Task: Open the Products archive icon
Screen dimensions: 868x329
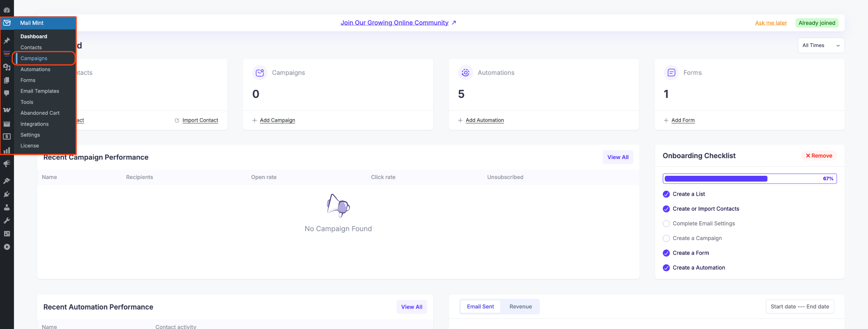Action: (x=7, y=123)
